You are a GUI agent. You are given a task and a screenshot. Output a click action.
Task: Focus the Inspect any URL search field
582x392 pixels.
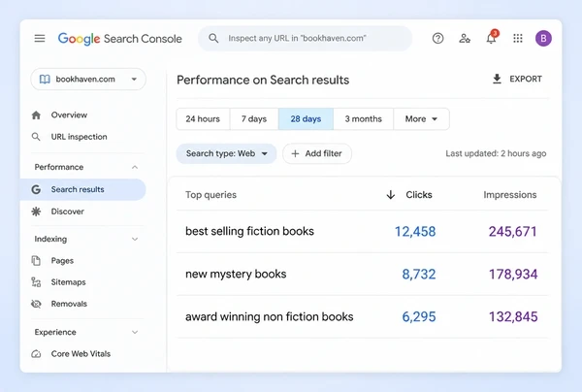point(306,38)
